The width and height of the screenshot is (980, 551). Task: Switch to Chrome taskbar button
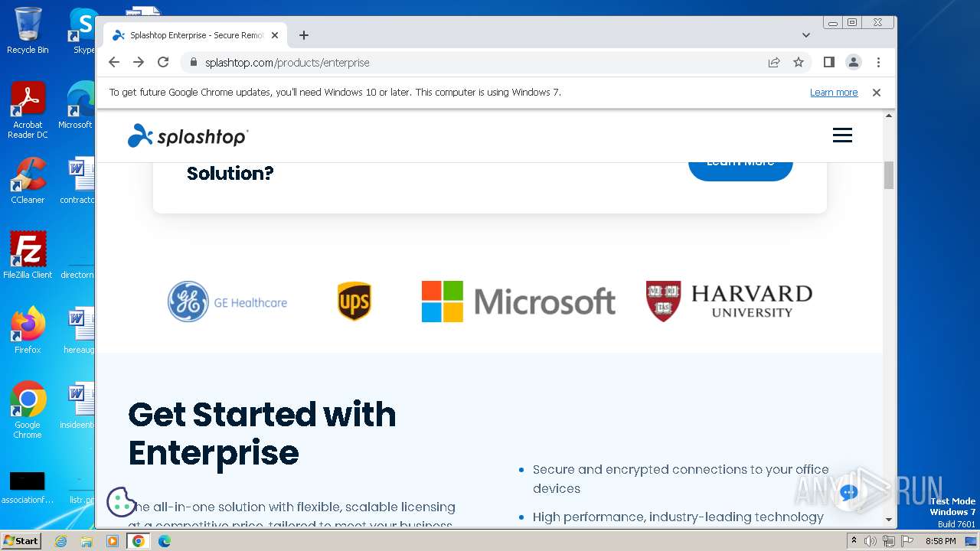pyautogui.click(x=139, y=541)
